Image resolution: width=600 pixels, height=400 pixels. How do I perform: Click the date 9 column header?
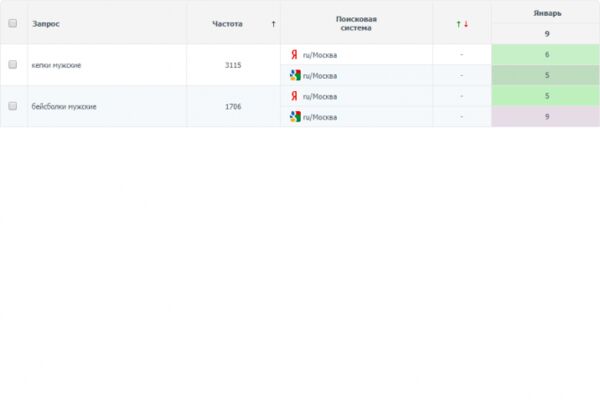[x=547, y=34]
